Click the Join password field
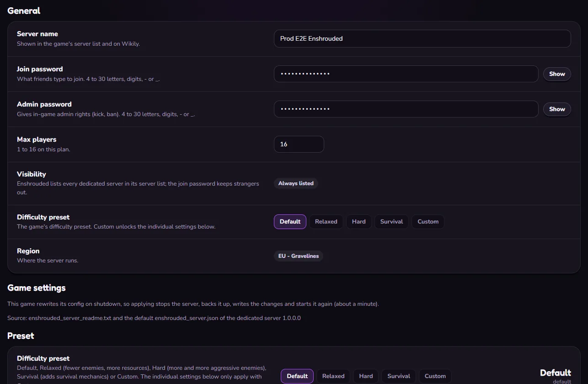This screenshot has height=384, width=588. pos(406,74)
